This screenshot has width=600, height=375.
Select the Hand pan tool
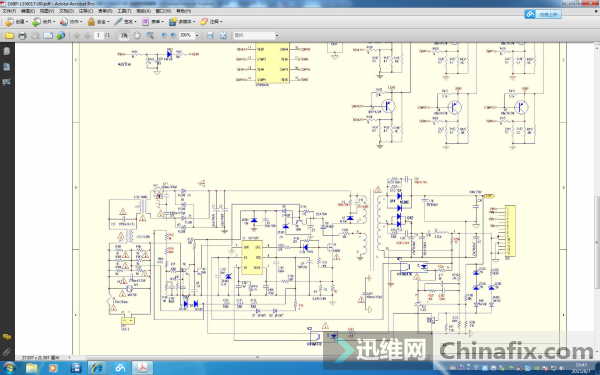click(137, 36)
